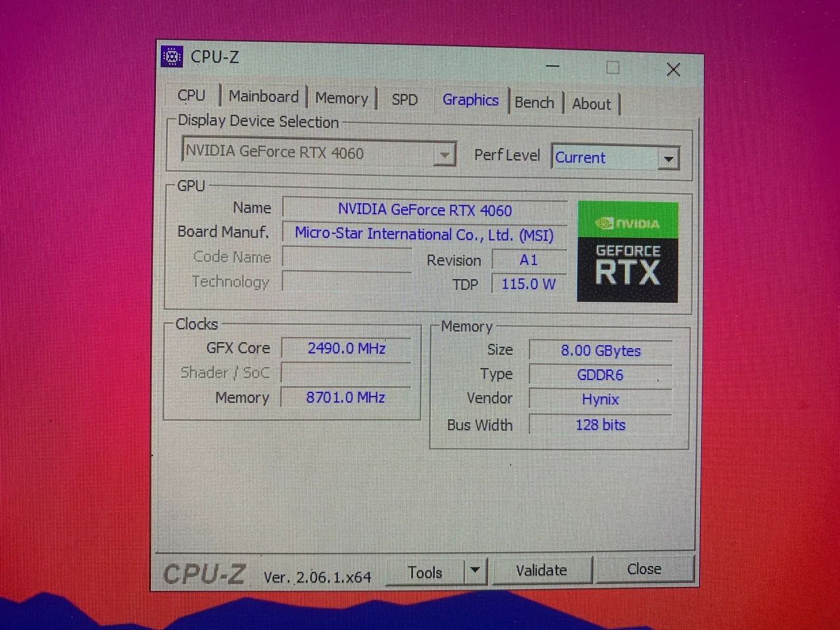Click the TDP 115.0 W value

(529, 284)
